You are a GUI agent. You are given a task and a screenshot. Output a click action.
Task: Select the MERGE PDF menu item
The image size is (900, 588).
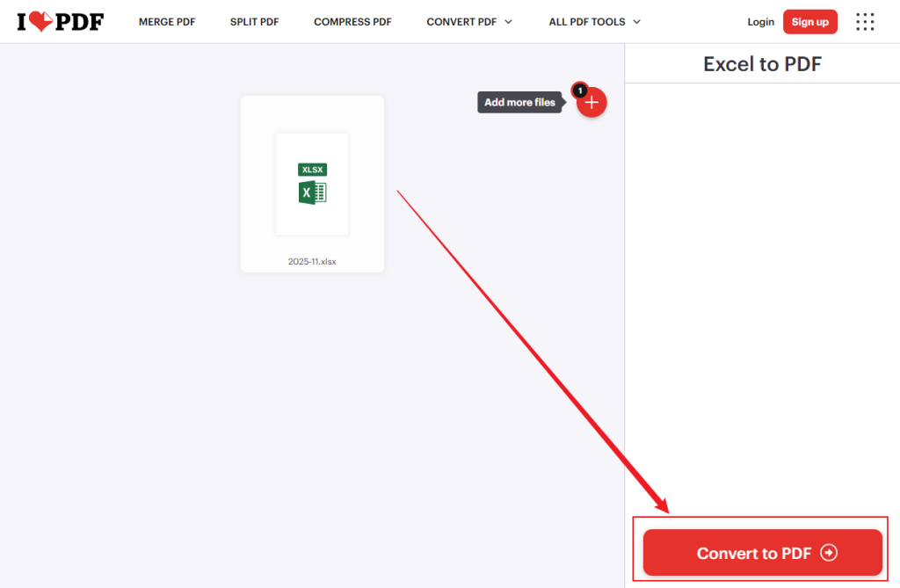[x=167, y=21]
